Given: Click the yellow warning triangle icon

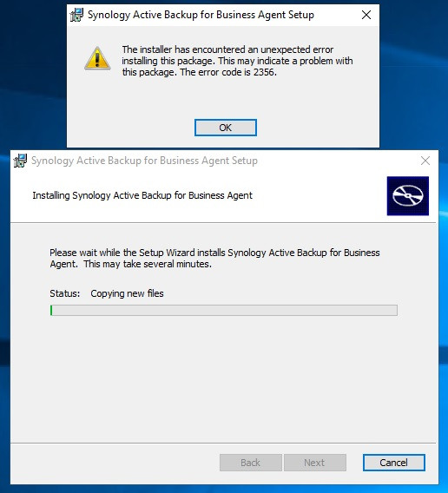Looking at the screenshot, I should tap(97, 58).
